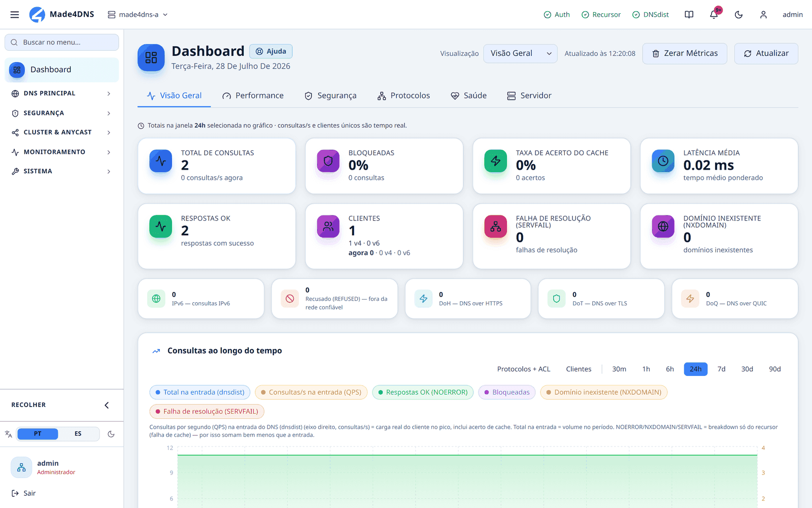Switch to the Segurança tab
Viewport: 812px width, 508px height.
(330, 96)
